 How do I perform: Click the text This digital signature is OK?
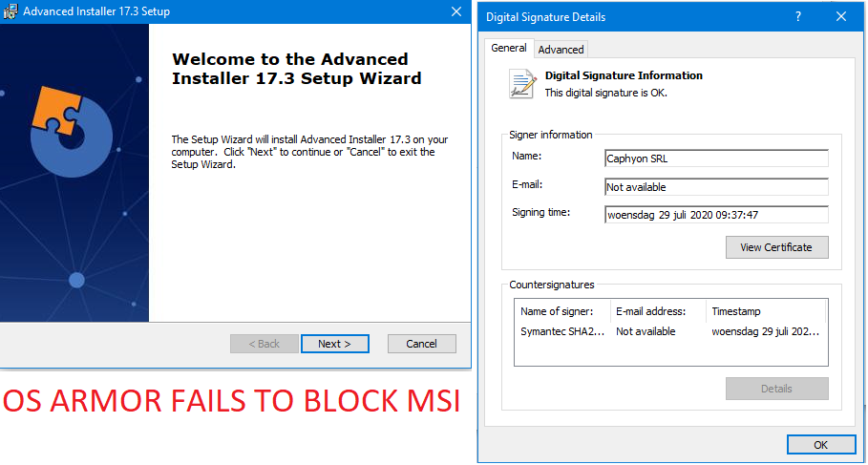pyautogui.click(x=606, y=93)
